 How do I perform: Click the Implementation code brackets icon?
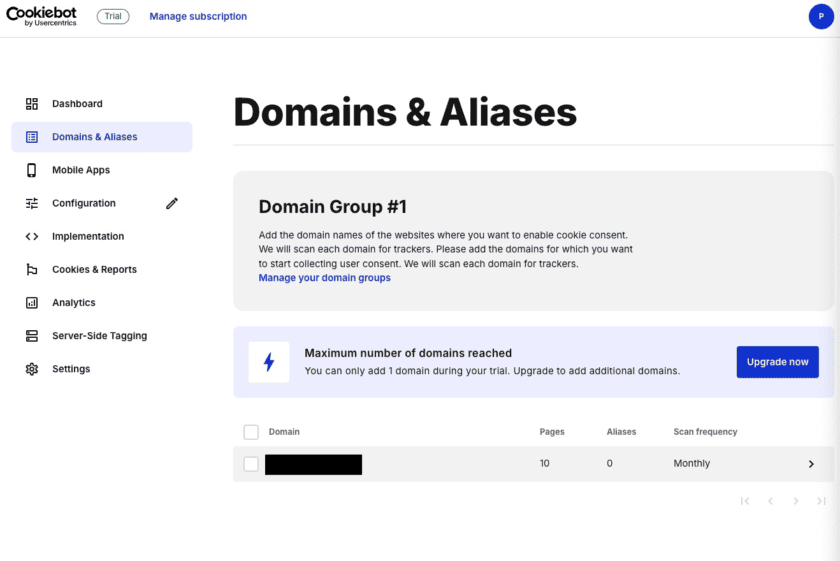point(32,237)
